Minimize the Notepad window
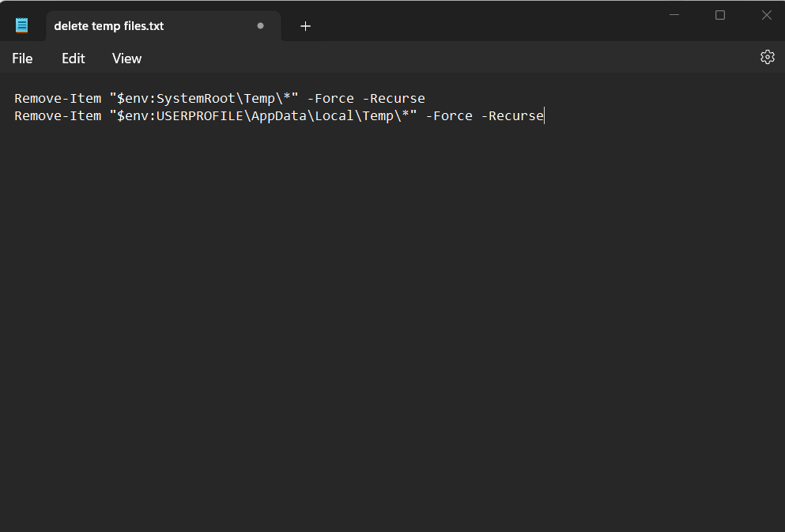Viewport: 785px width, 532px height. 674,15
